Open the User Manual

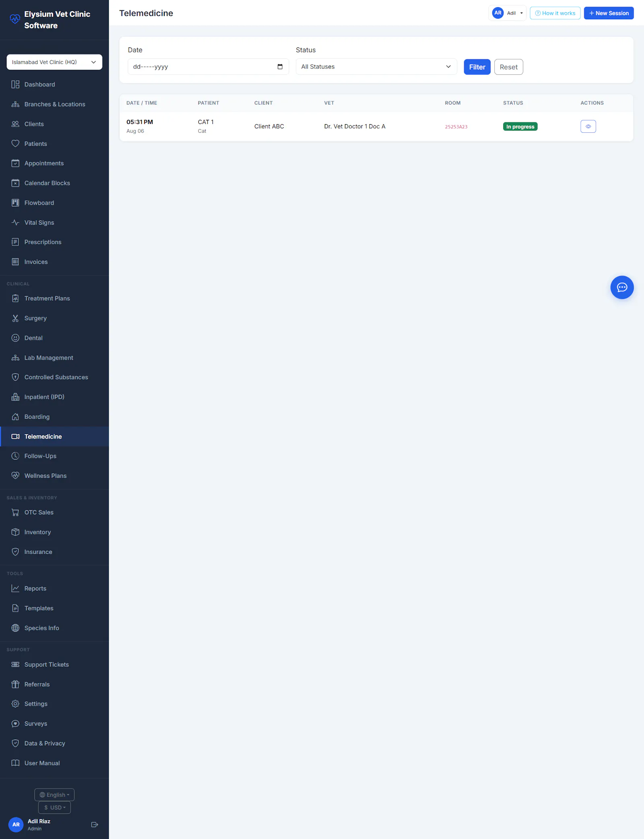tap(54, 763)
